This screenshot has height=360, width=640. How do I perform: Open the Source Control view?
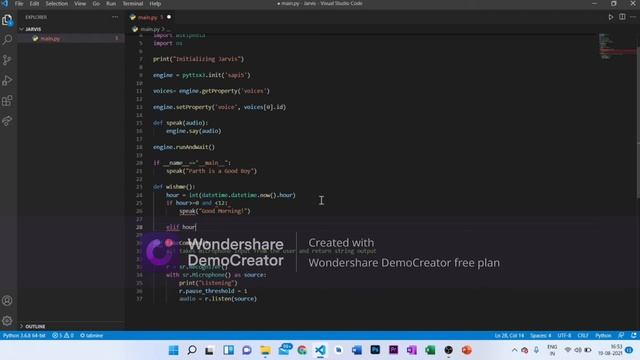(x=7, y=60)
